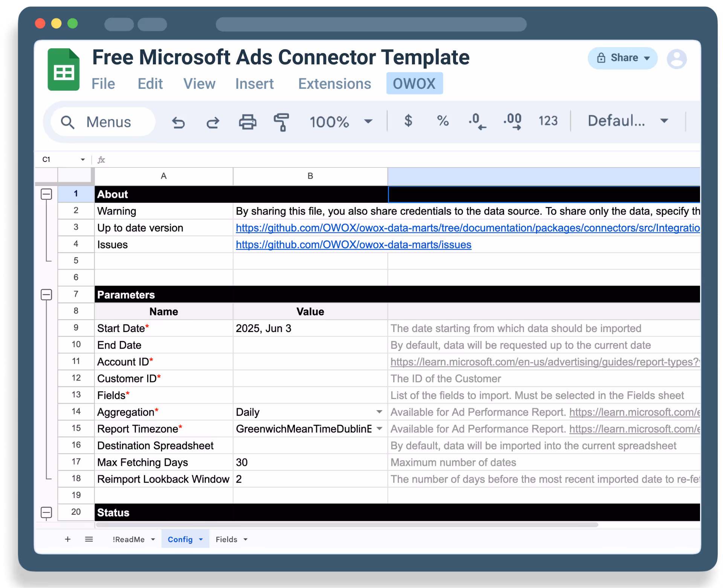The height and width of the screenshot is (588, 723).
Task: Open the Aggregation Daily dropdown
Action: pyautogui.click(x=379, y=412)
